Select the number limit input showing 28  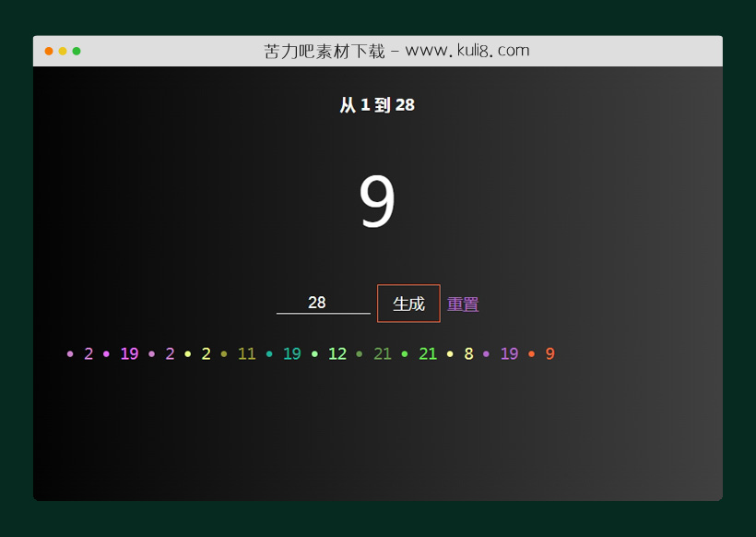[323, 303]
